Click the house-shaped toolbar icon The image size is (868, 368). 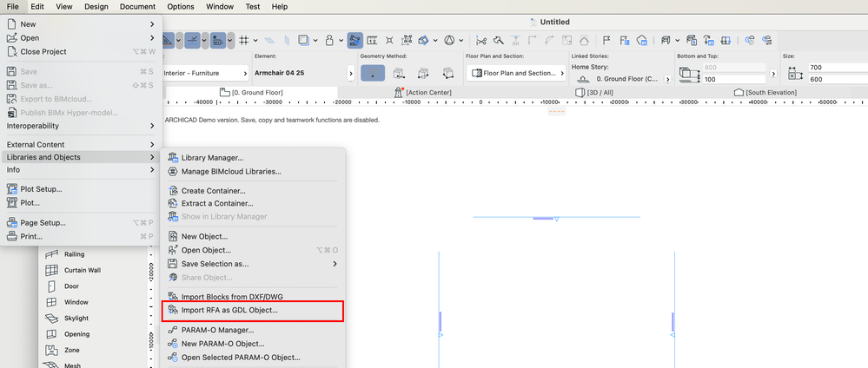coord(584,41)
